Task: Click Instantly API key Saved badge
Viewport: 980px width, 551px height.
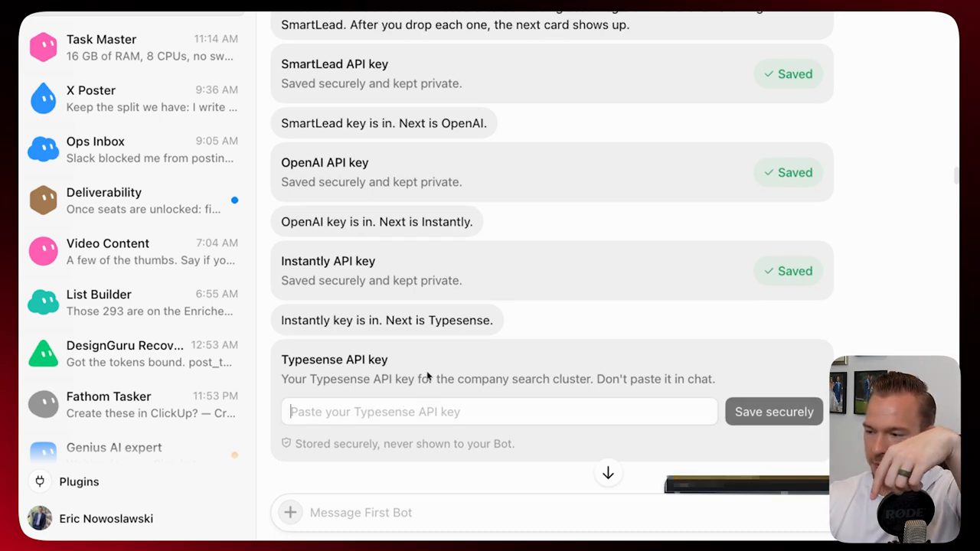Action: coord(787,271)
